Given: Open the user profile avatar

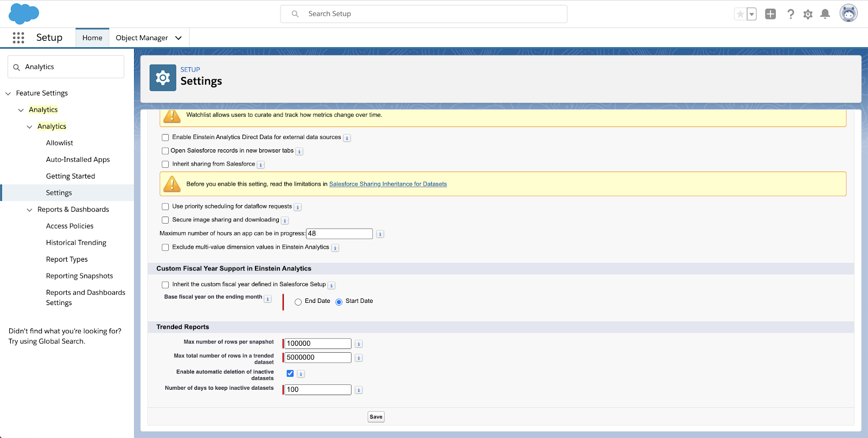Looking at the screenshot, I should [848, 13].
